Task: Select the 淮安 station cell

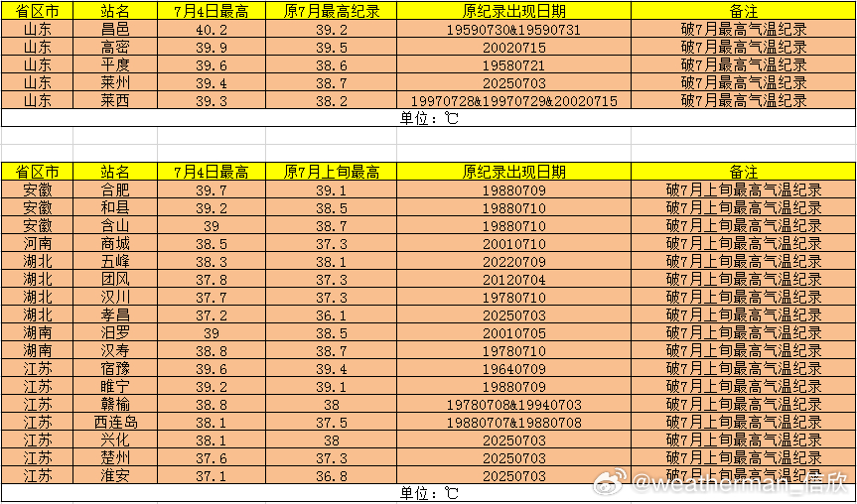Action: [x=115, y=475]
